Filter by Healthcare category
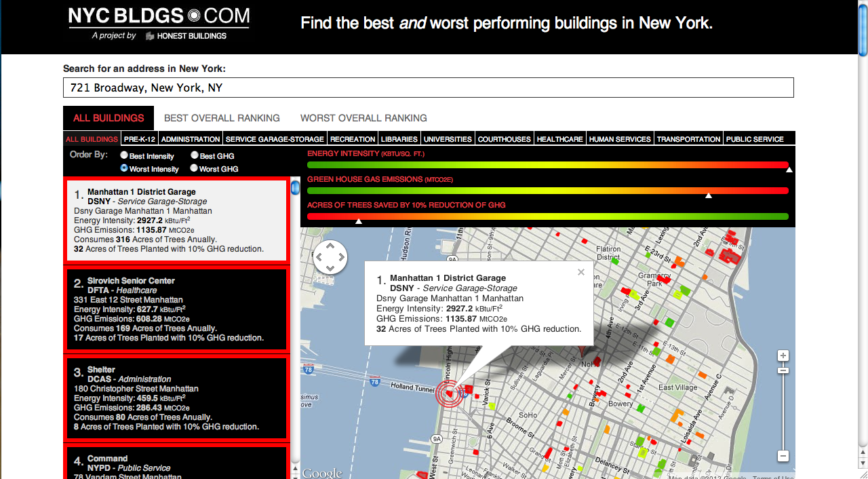The image size is (868, 479). [560, 139]
